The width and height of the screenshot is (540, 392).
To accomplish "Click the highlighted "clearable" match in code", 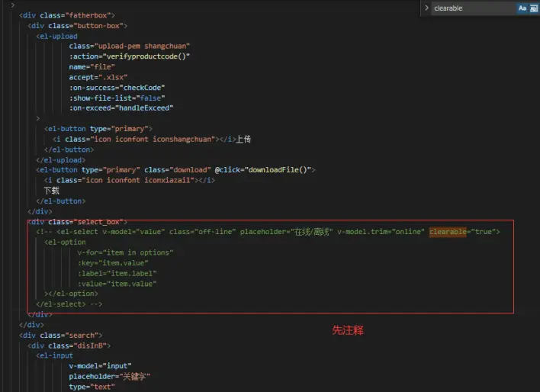I will point(447,231).
